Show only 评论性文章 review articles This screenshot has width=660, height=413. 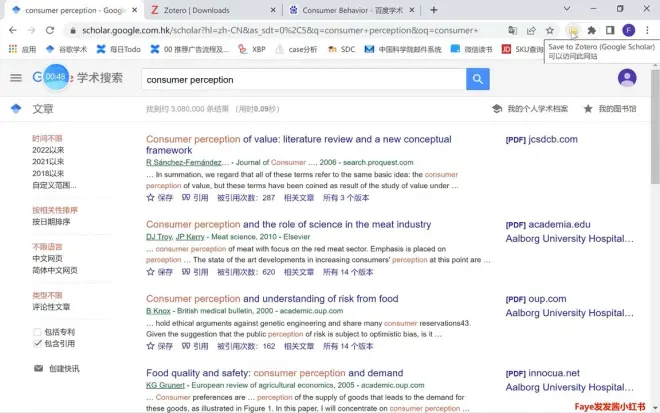[51, 307]
